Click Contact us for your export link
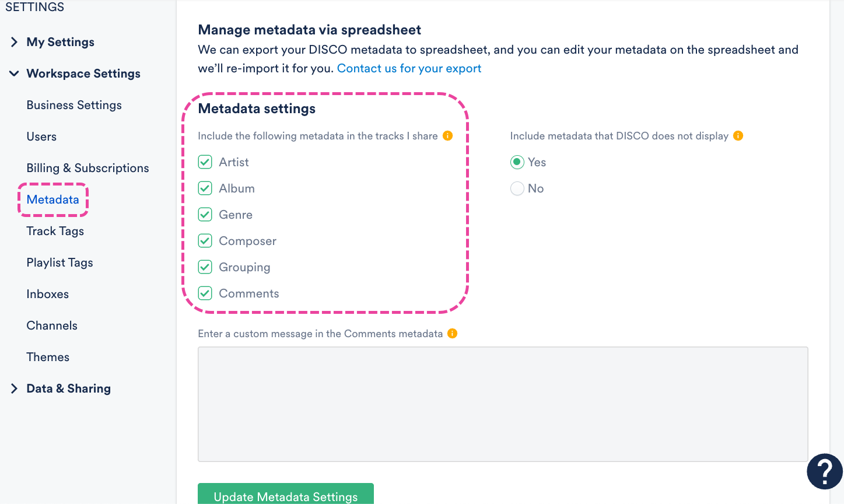 coord(409,68)
